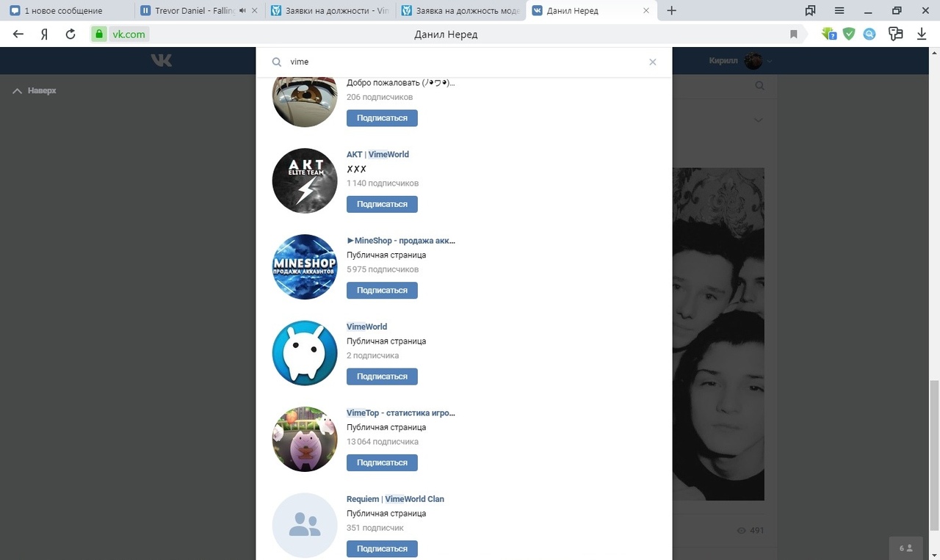Click the 5 975 подписчиков text
Image resolution: width=940 pixels, height=560 pixels.
click(383, 269)
